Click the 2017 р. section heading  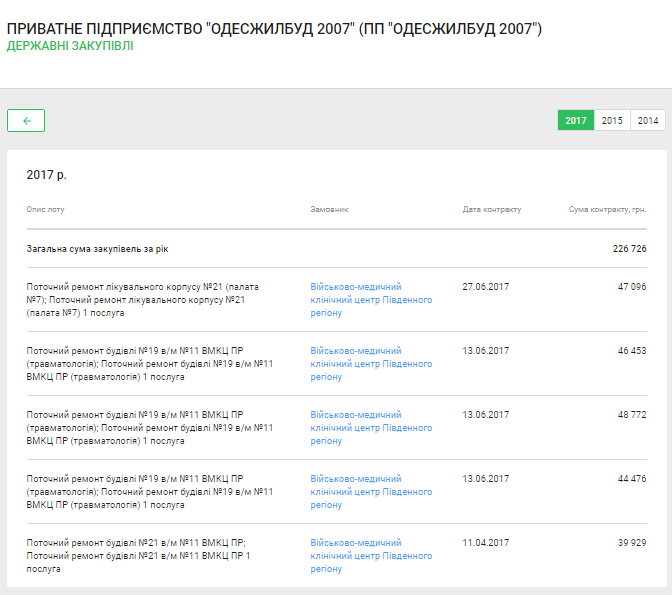(x=47, y=175)
